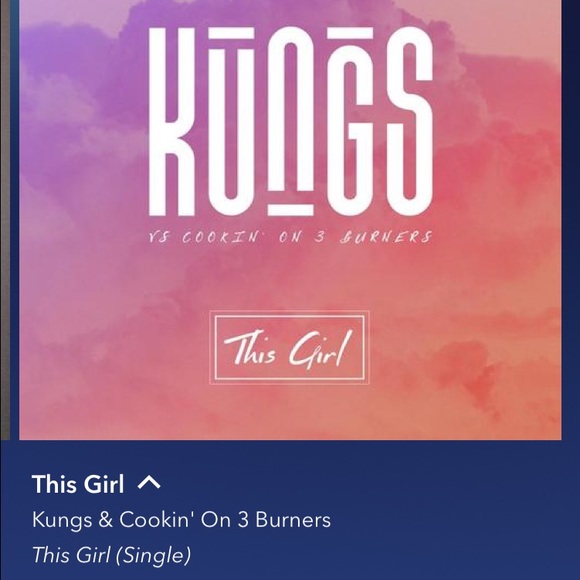
Task: Select the previous track artwork sliver at left
Action: tap(9, 220)
